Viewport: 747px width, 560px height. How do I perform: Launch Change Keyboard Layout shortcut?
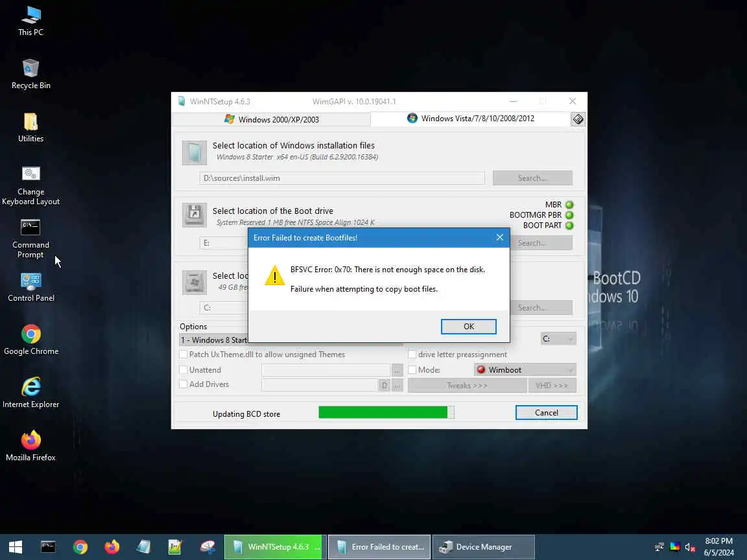tap(30, 186)
